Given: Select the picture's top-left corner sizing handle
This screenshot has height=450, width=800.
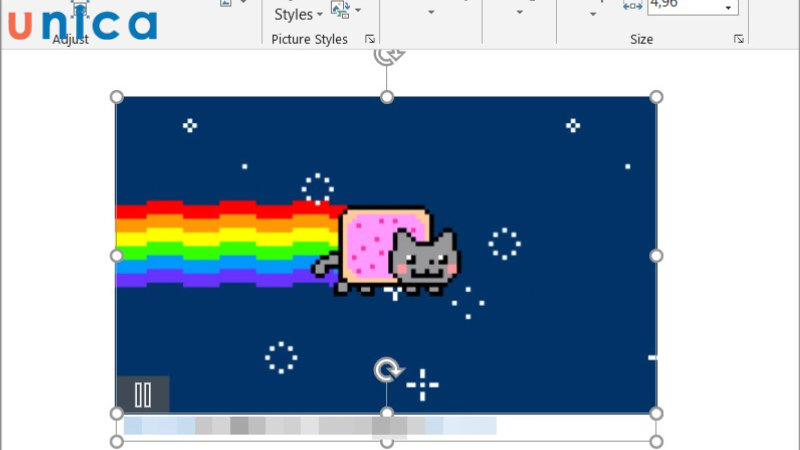Looking at the screenshot, I should click(116, 97).
